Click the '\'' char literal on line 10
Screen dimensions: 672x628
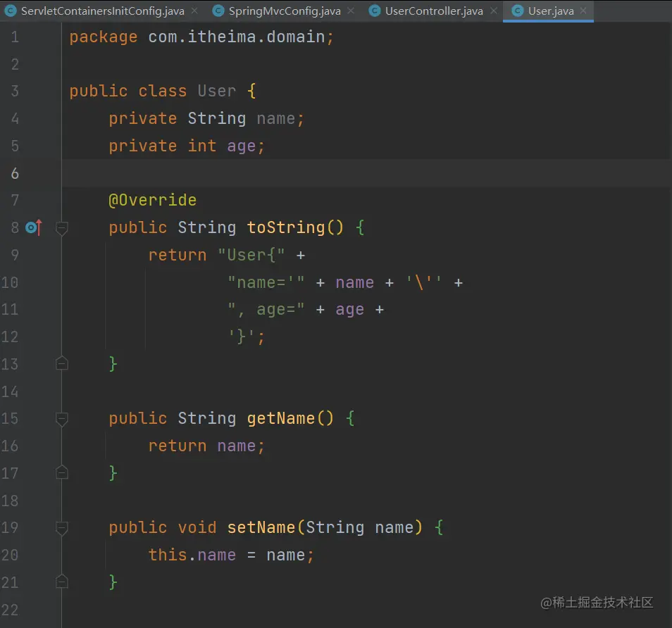(x=424, y=282)
